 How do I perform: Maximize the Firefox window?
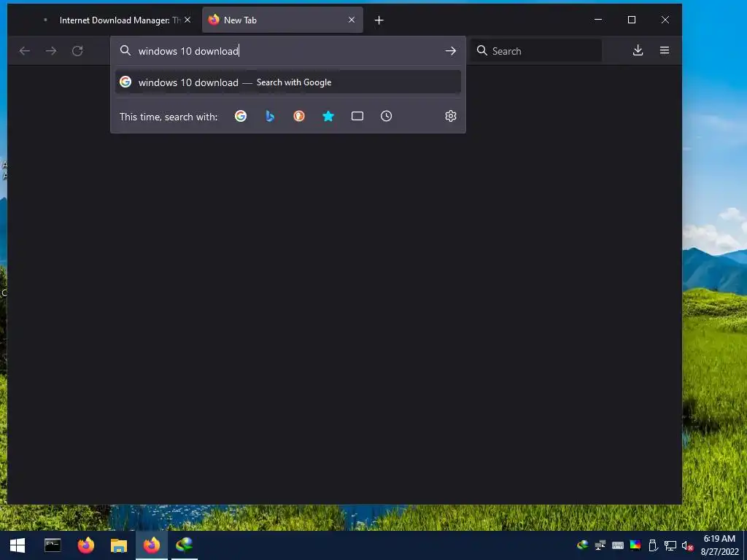(632, 20)
